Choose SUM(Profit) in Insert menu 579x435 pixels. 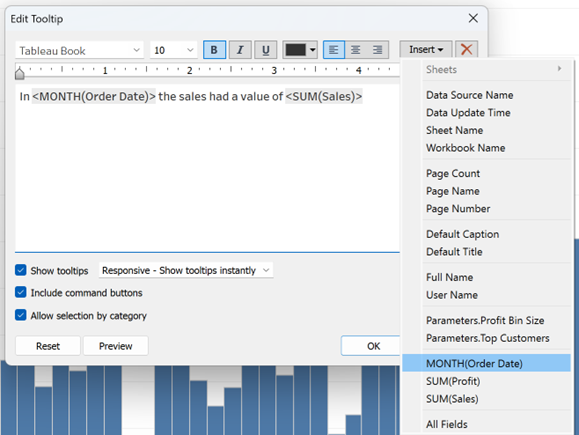(x=453, y=381)
